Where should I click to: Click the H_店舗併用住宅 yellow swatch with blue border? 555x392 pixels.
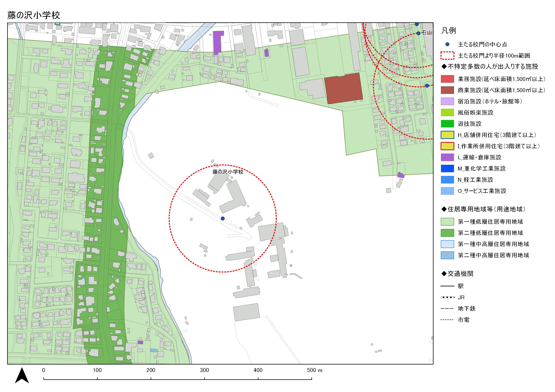tap(447, 135)
